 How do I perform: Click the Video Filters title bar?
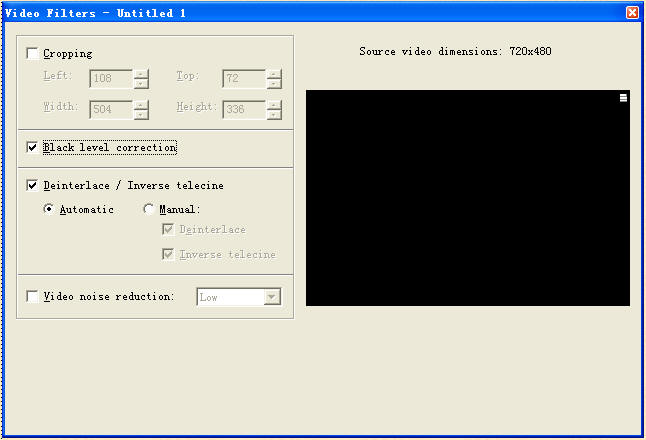click(x=321, y=13)
